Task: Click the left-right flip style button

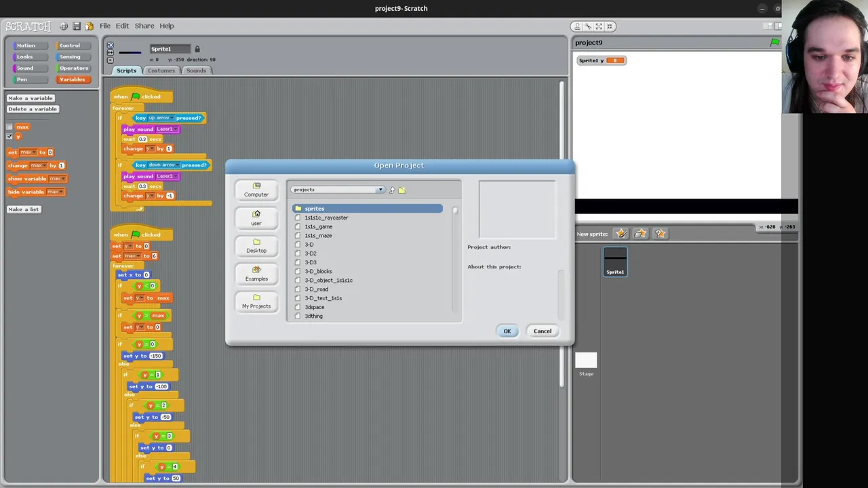Action: (x=110, y=52)
